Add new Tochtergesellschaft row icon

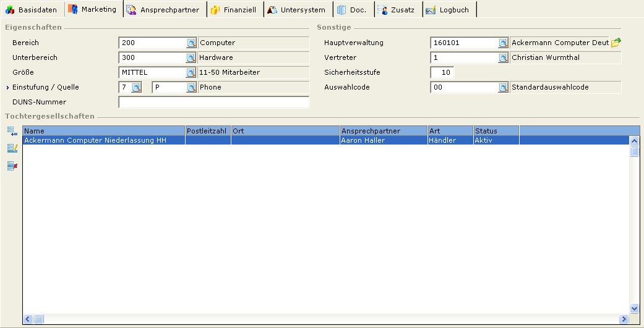pyautogui.click(x=12, y=131)
